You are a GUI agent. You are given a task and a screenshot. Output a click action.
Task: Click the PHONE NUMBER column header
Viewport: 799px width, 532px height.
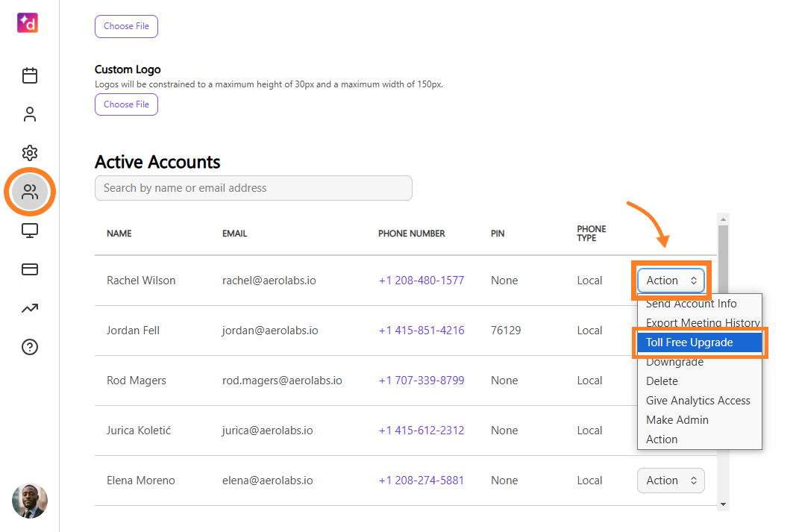(411, 234)
